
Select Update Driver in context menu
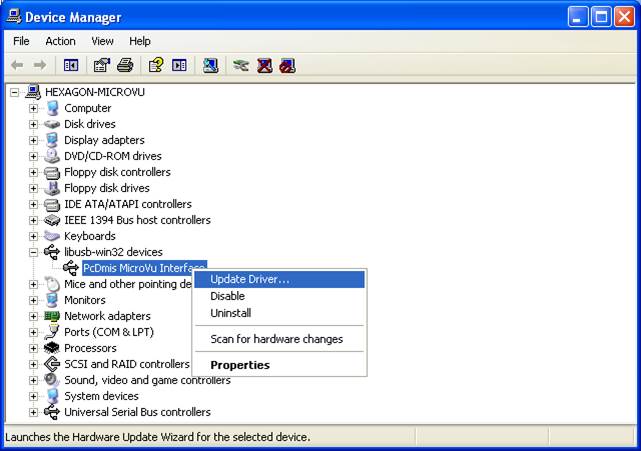tap(250, 279)
